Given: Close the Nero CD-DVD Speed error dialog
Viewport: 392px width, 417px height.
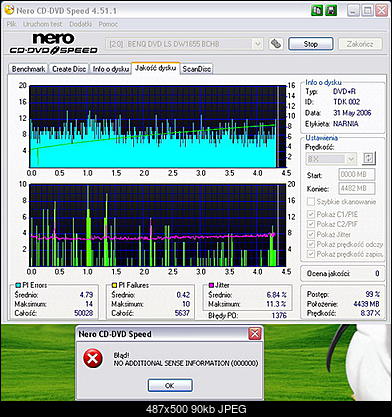Looking at the screenshot, I should (x=255, y=333).
